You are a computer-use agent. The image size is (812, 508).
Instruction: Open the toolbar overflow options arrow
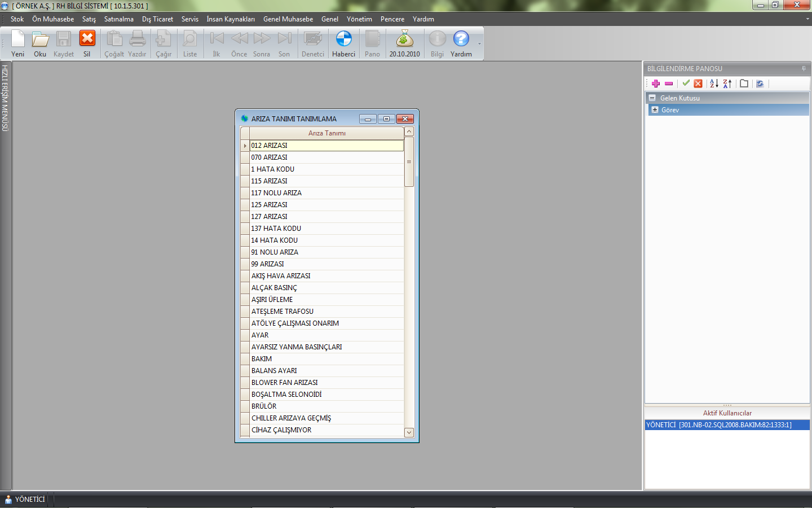(x=479, y=44)
